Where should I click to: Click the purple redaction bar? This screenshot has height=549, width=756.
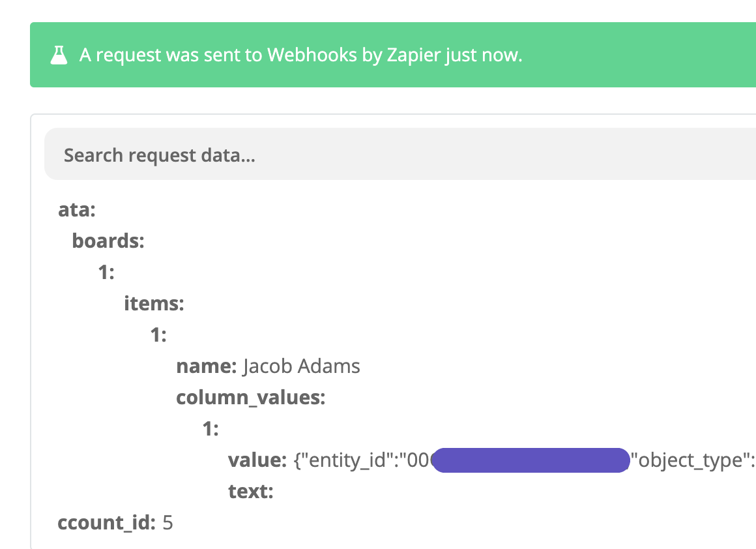coord(531,460)
